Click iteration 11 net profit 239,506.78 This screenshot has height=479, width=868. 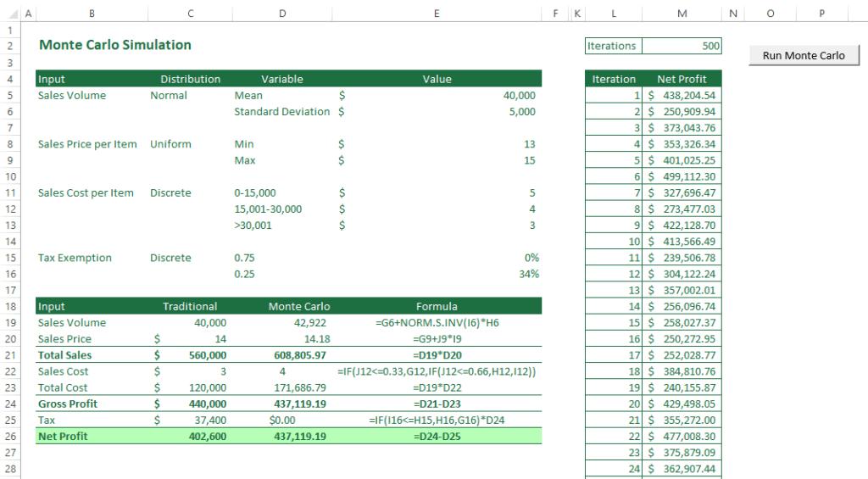(682, 258)
